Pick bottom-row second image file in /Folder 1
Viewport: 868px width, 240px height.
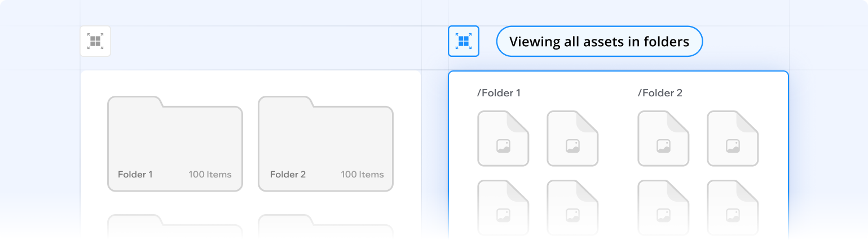coord(572,207)
